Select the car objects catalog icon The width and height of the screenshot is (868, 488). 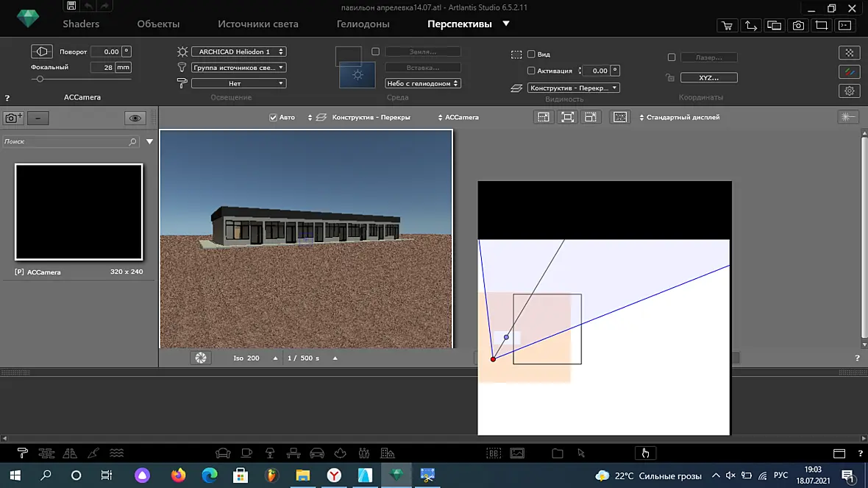coord(316,453)
